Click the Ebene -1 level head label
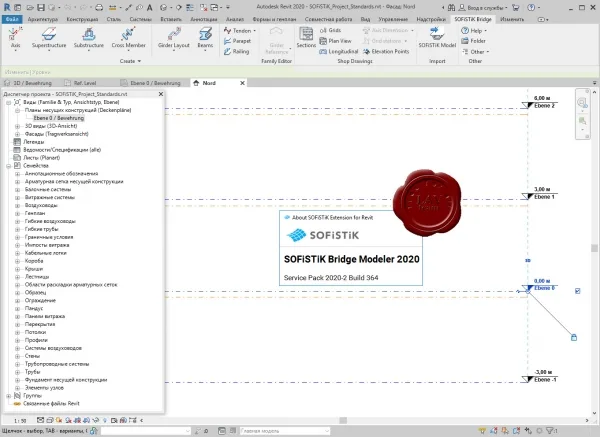Screen dimensions: 600x437 (545, 380)
